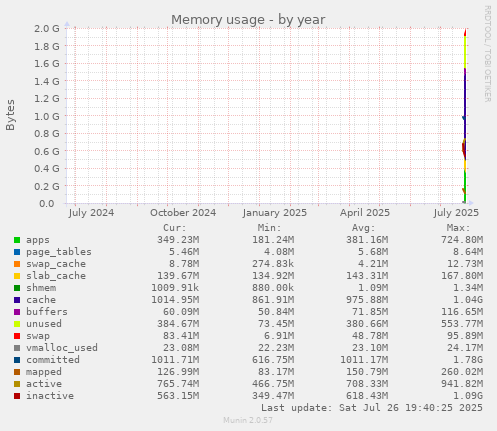Click the shmem min value 880.00k

273,288
